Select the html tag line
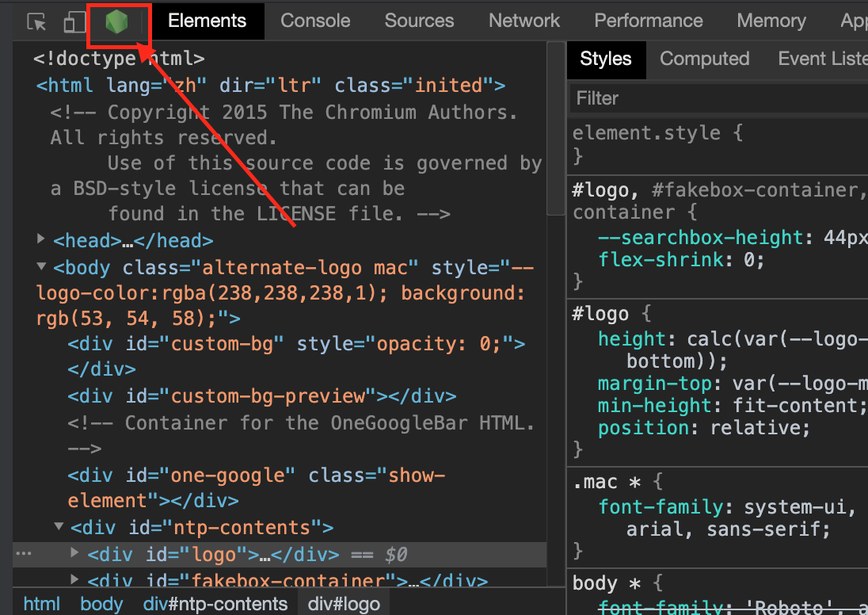868x615 pixels. click(270, 86)
